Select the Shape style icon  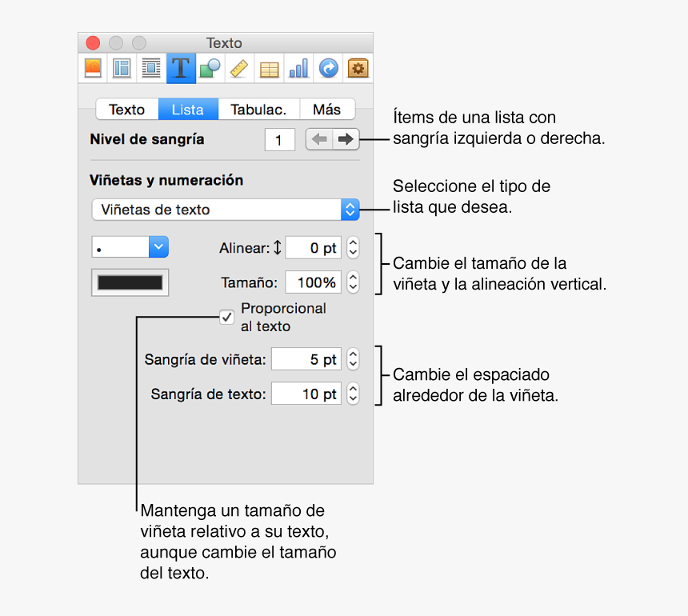pyautogui.click(x=209, y=68)
